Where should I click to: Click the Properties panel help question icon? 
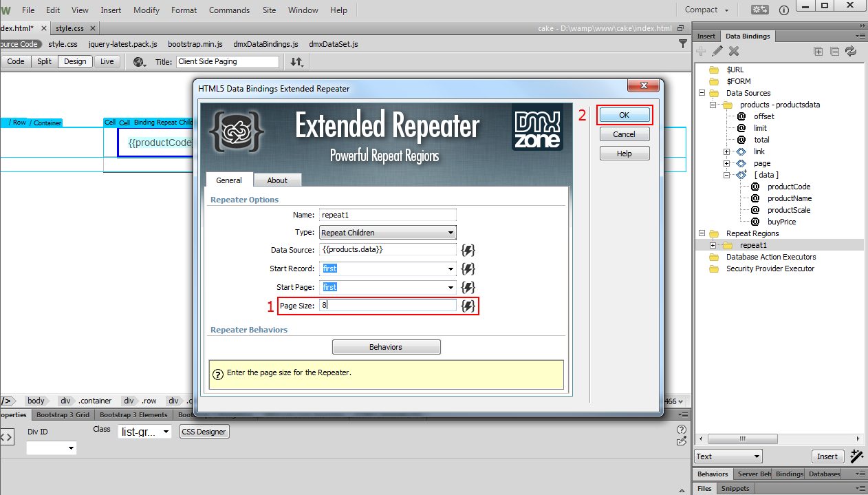click(682, 430)
